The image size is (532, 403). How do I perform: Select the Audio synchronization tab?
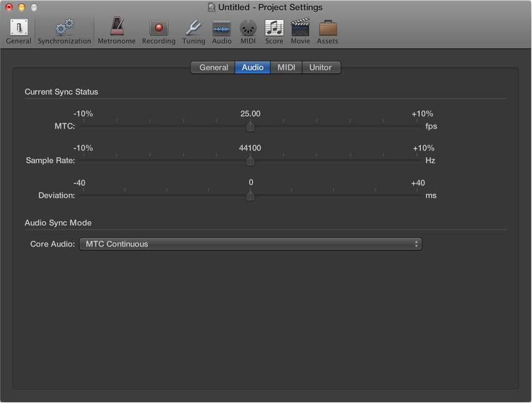coord(252,67)
